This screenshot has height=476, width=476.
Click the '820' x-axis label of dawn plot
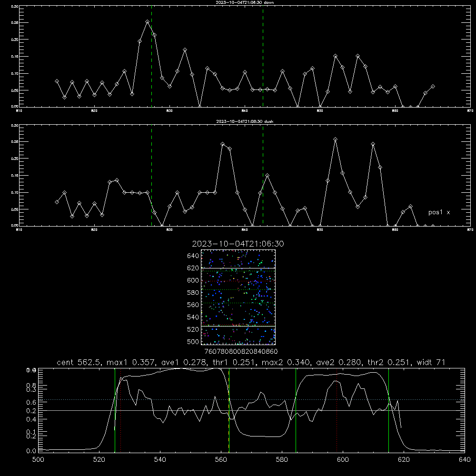94,111
